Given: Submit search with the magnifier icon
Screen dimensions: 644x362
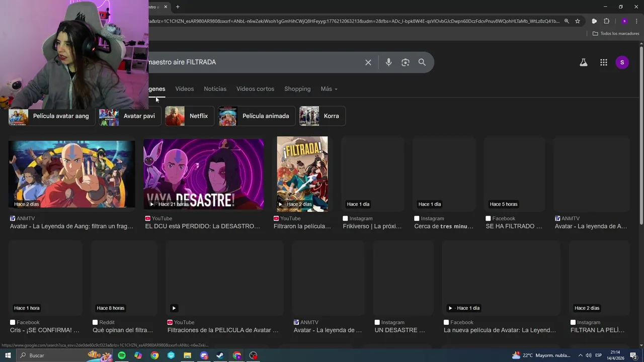Looking at the screenshot, I should pos(422,62).
